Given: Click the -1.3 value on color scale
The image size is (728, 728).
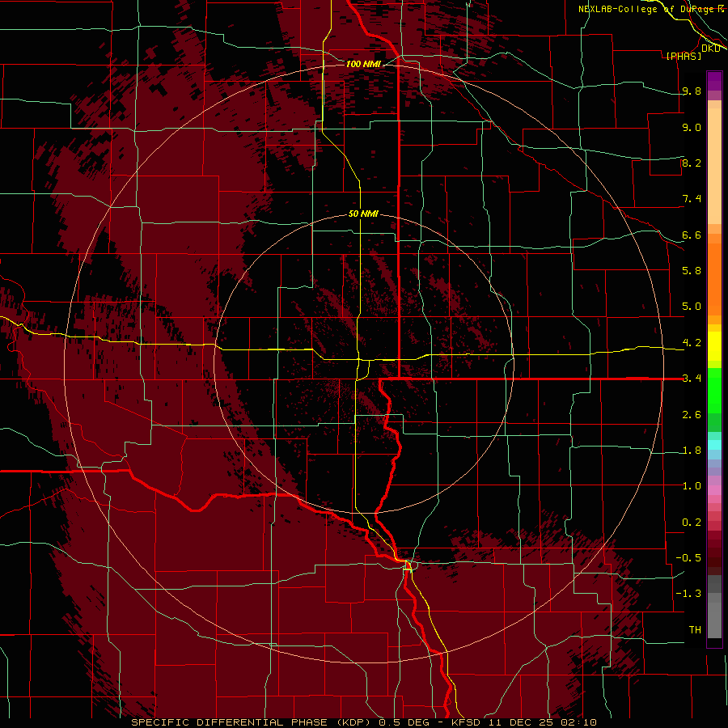Looking at the screenshot, I should 688,594.
